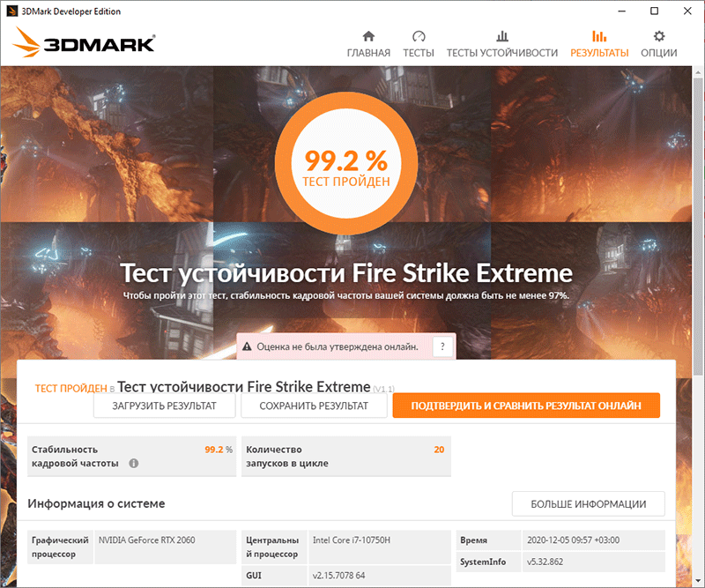Click the gauge icon above ТЕСТЫ

419,36
